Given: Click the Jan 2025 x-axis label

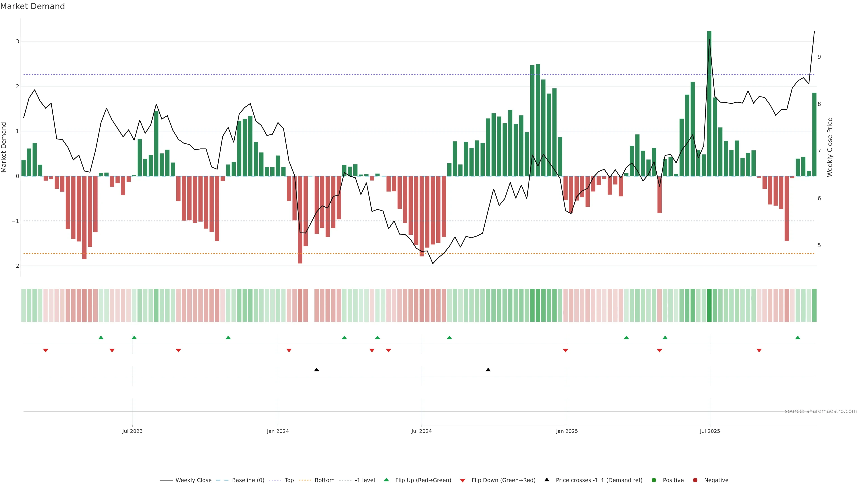Looking at the screenshot, I should [567, 431].
